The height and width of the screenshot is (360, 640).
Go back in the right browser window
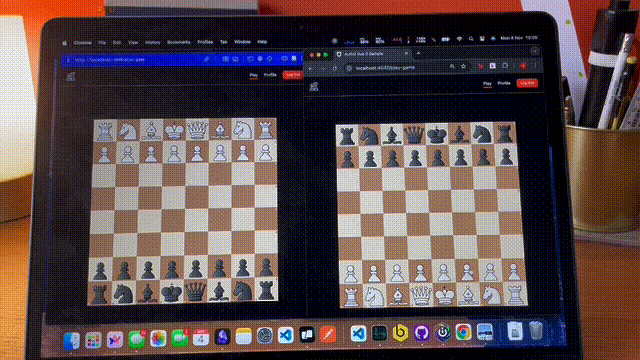pos(311,68)
